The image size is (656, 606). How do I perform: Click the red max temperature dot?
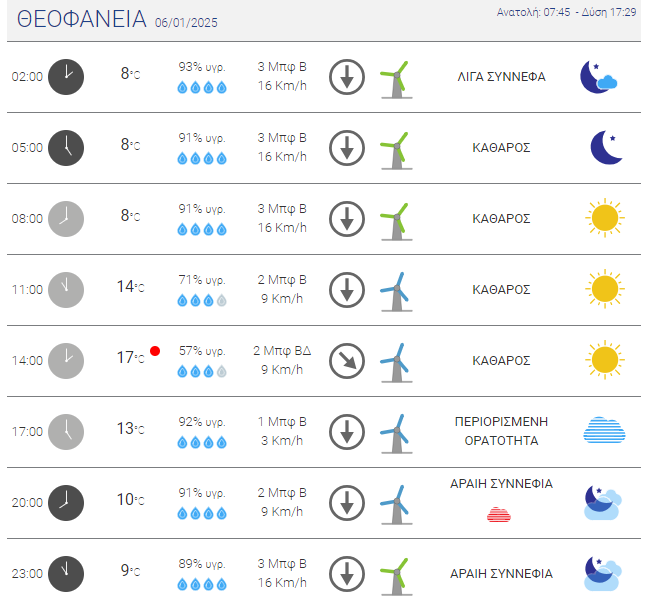click(155, 351)
